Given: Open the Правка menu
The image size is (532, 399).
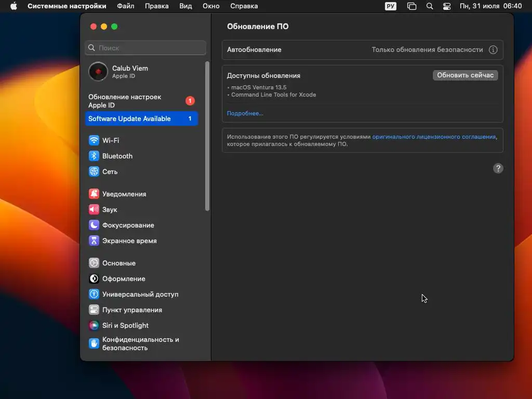Looking at the screenshot, I should (x=157, y=6).
